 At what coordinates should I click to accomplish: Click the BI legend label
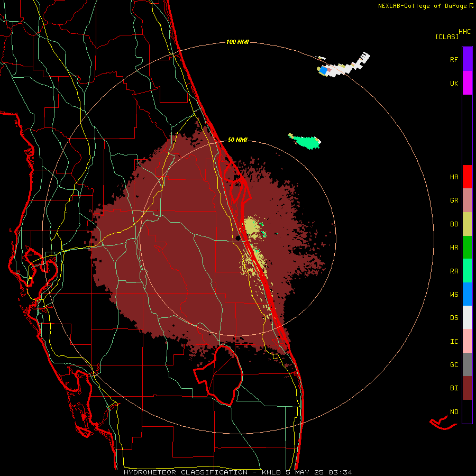pos(454,388)
